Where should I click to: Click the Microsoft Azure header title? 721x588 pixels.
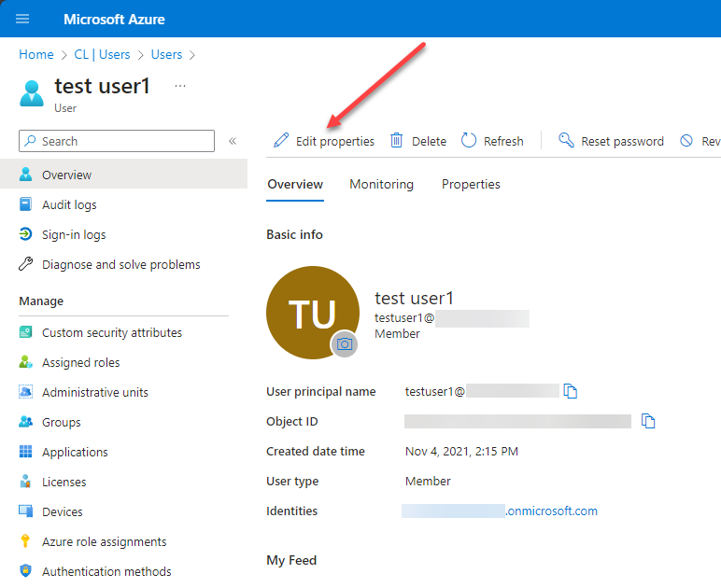pos(114,20)
